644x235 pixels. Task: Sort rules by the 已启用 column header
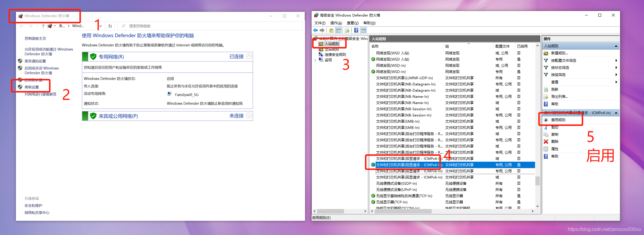point(524,46)
